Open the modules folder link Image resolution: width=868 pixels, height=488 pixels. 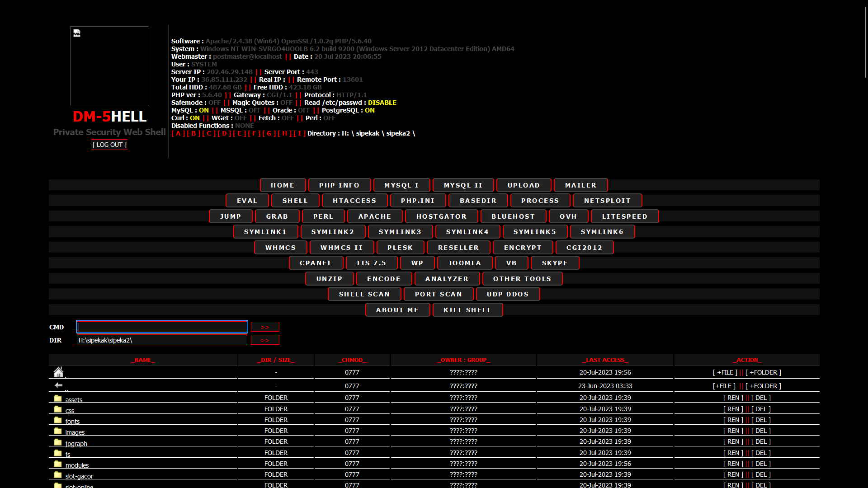coord(77,465)
